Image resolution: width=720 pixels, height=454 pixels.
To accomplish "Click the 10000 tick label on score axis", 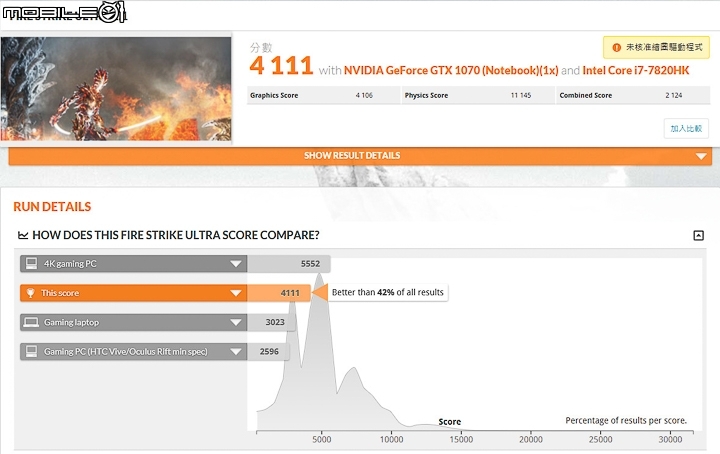I will (391, 440).
